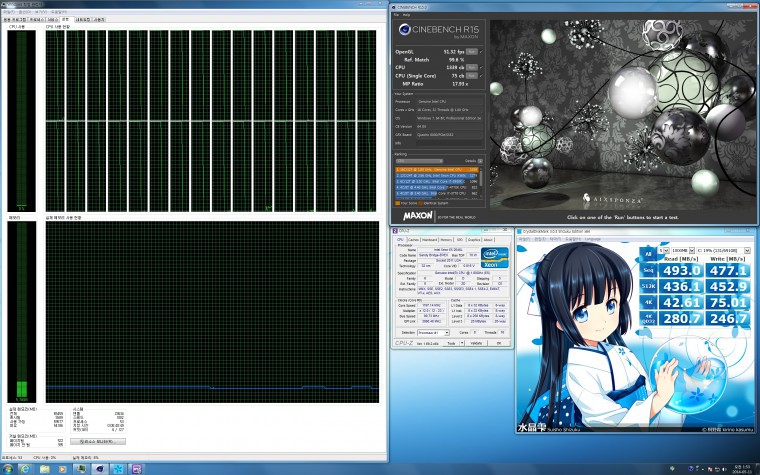The width and height of the screenshot is (760, 475).
Task: Click the AIXSPONZA logo in the Cinebench render
Action: [x=613, y=199]
